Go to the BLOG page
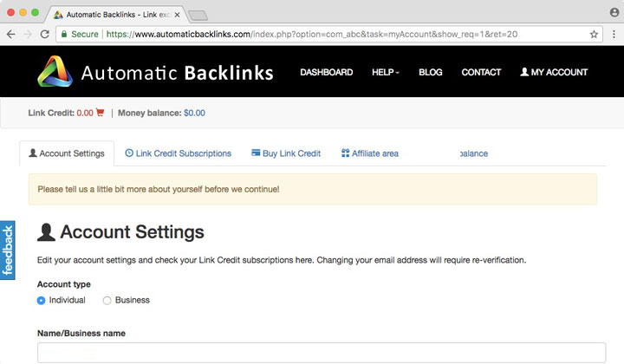624x364 pixels. (430, 72)
